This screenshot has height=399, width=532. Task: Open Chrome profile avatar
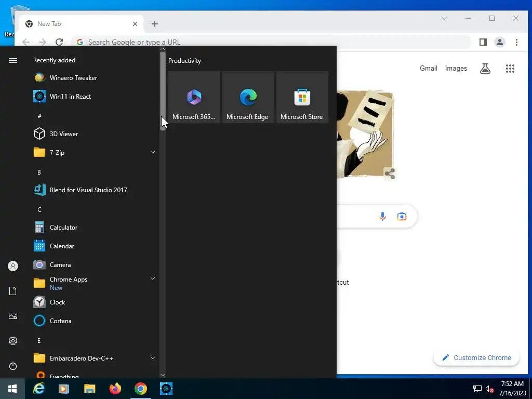(500, 42)
